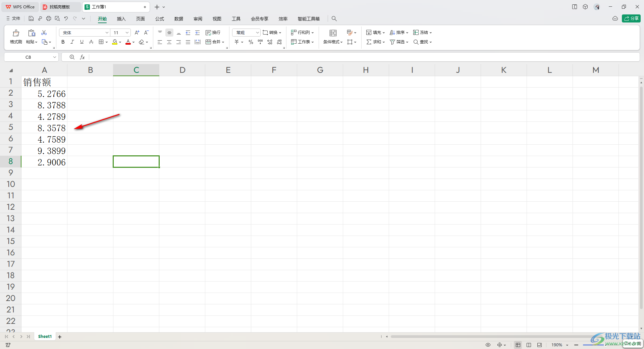Open the font size dropdown showing 11

tap(127, 33)
